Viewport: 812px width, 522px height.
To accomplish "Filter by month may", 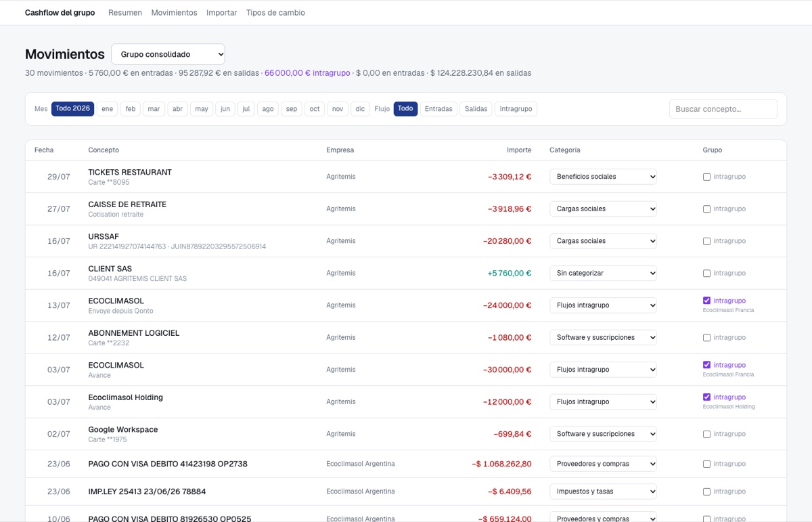I will pos(202,109).
